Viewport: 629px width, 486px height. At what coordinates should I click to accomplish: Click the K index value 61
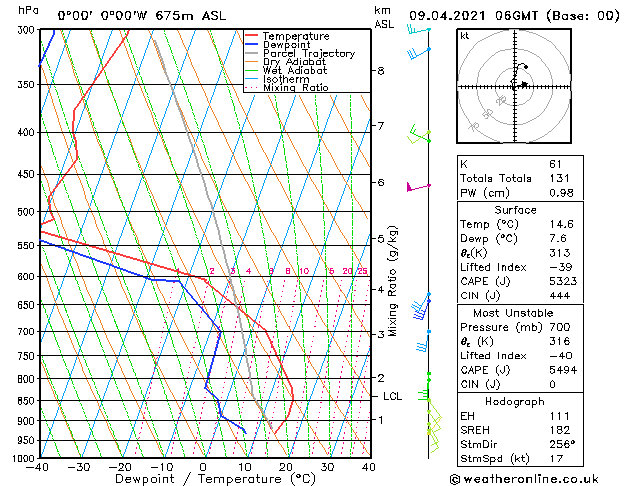[556, 164]
